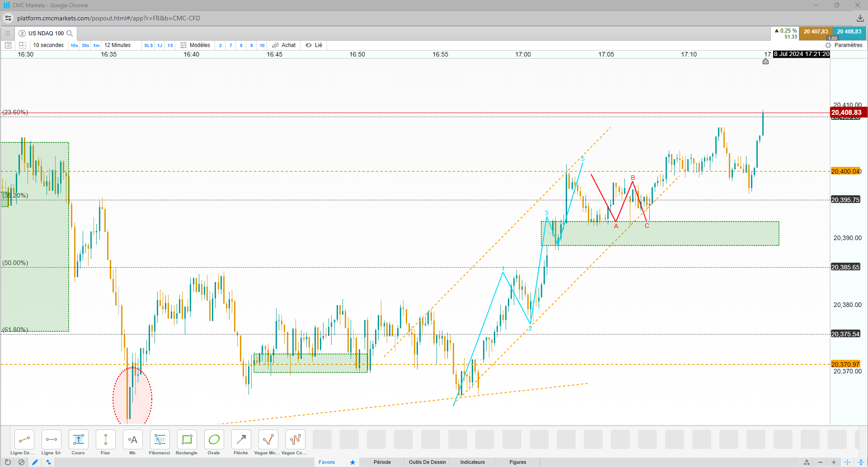Click the Achat order type button
Image resolution: width=868 pixels, height=467 pixels.
284,45
